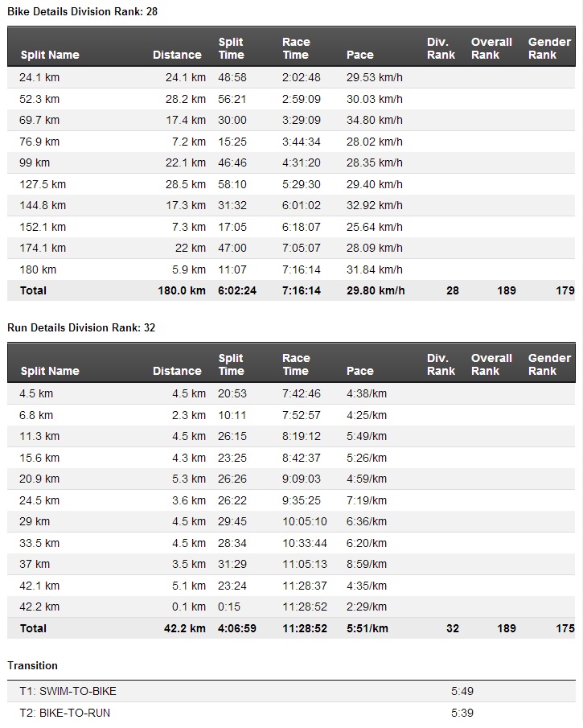583x728 pixels.
Task: Click the run Total row 4:06:59 time
Action: pos(237,628)
